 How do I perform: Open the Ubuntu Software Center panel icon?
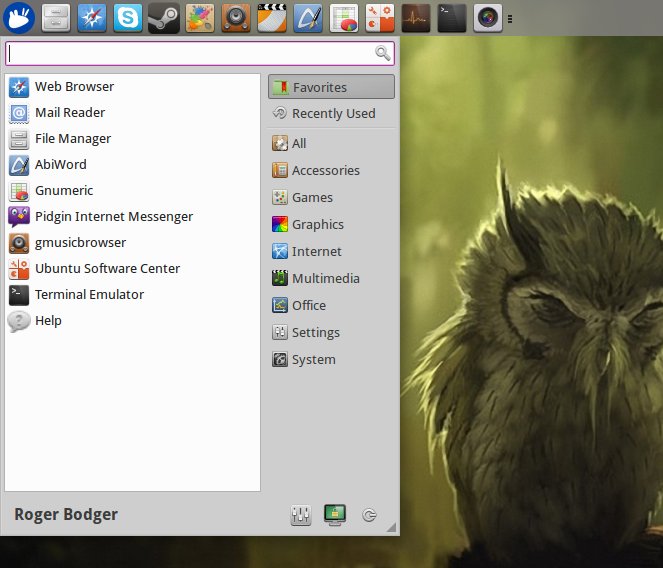[x=380, y=17]
